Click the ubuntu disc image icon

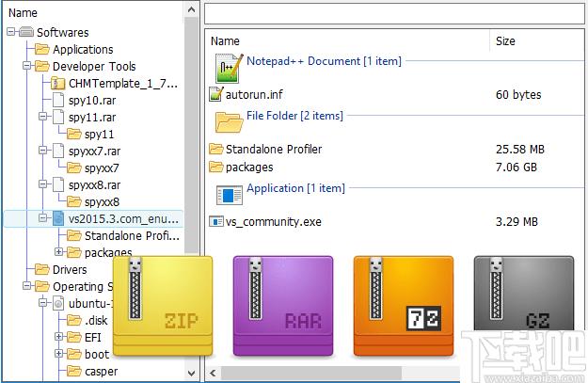(x=58, y=303)
